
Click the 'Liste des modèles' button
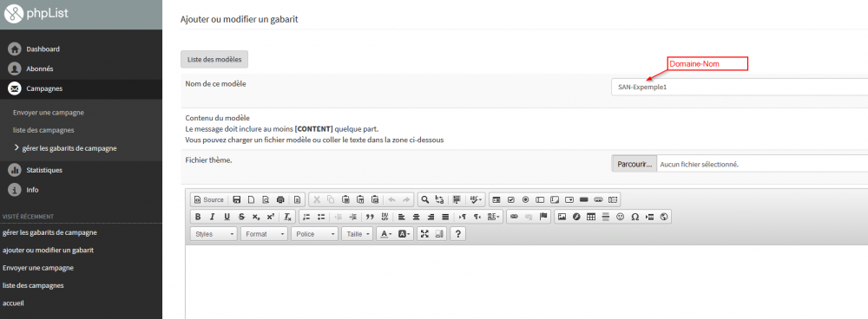[214, 59]
